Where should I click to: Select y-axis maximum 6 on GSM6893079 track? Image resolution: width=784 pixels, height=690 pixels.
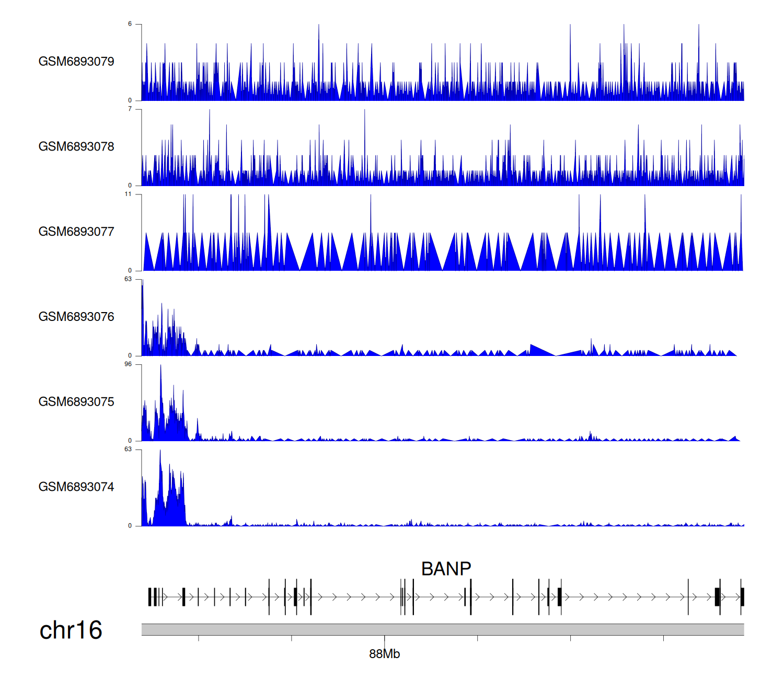pos(130,24)
